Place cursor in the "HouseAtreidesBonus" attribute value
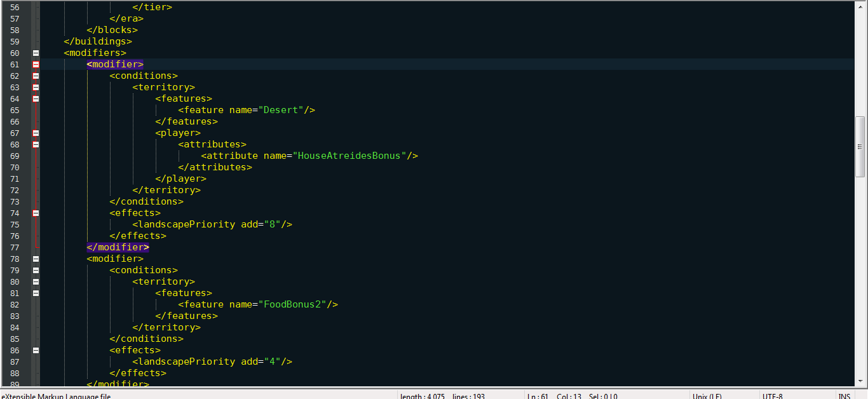Screen dimensions: 868x399 [349, 156]
